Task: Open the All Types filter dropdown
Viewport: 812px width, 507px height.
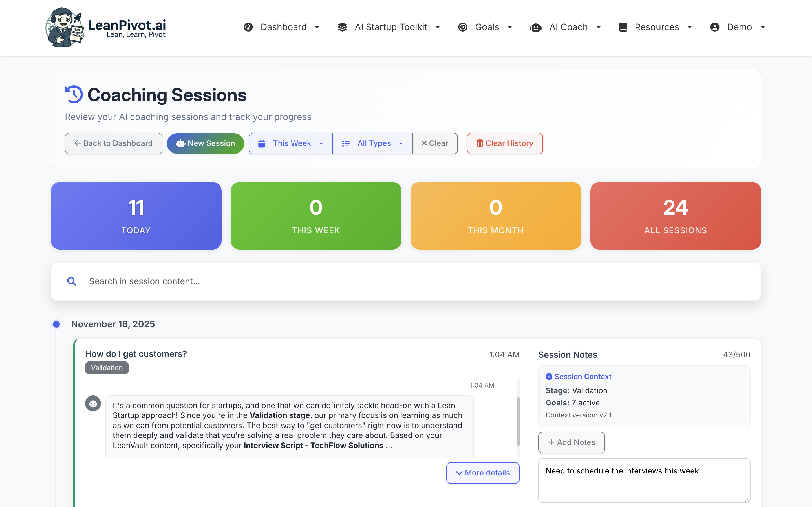Action: coord(372,144)
